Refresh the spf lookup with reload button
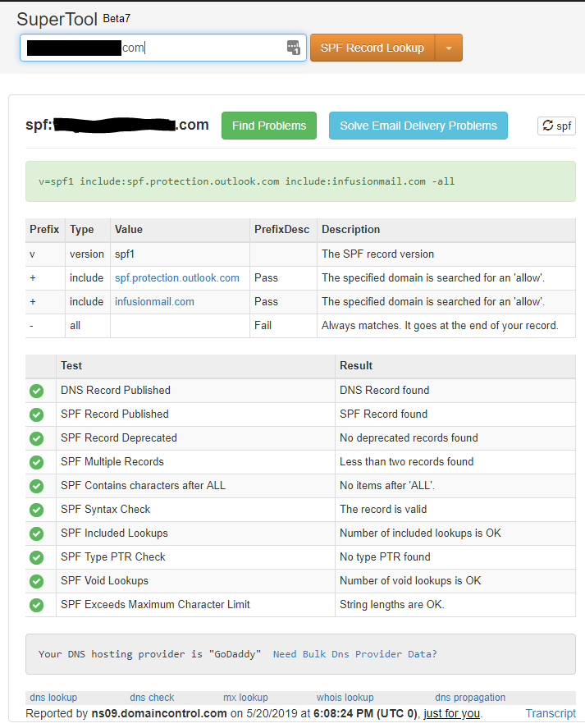Viewport: 585px width, 728px height. 556,126
